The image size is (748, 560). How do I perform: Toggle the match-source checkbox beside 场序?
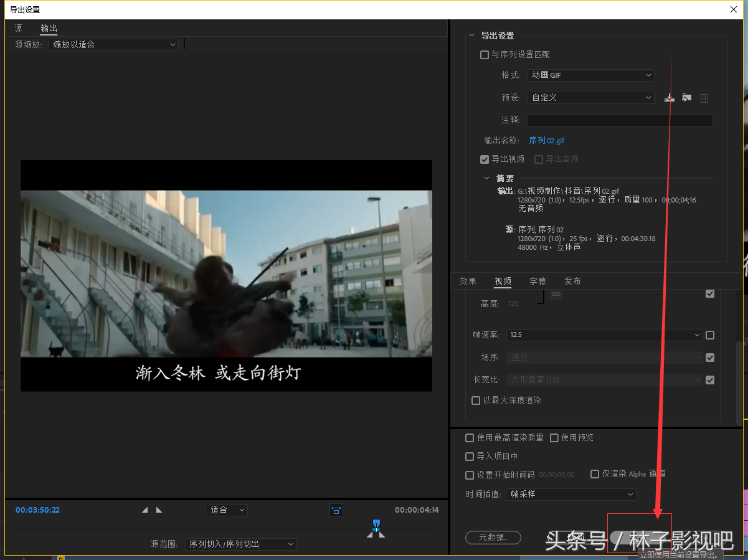click(x=710, y=358)
